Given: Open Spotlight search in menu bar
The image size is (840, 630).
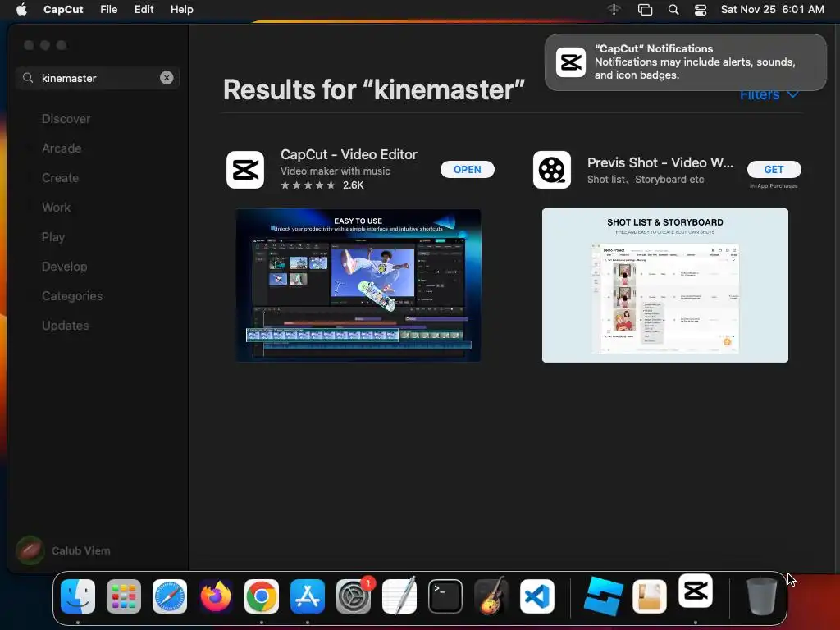Looking at the screenshot, I should (673, 10).
